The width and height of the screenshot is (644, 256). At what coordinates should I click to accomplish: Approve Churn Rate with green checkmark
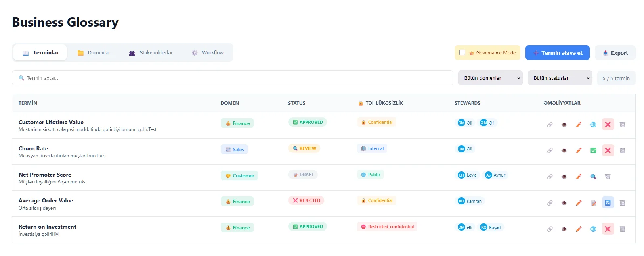click(593, 150)
